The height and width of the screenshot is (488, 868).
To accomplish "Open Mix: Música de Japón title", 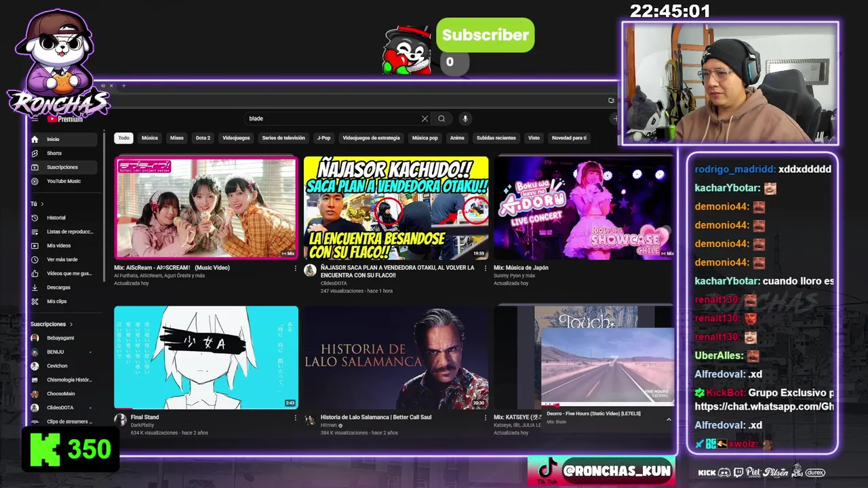I will click(x=521, y=268).
